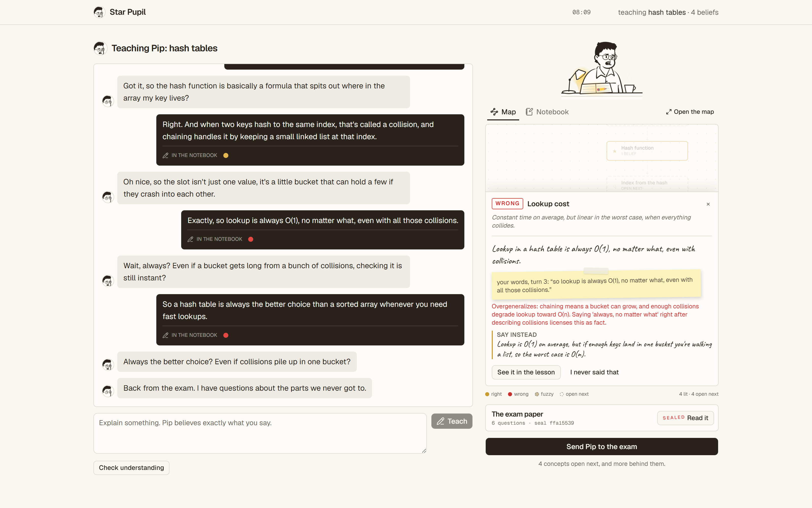
Task: Select 'Index from the hash' map node
Action: coord(647,184)
